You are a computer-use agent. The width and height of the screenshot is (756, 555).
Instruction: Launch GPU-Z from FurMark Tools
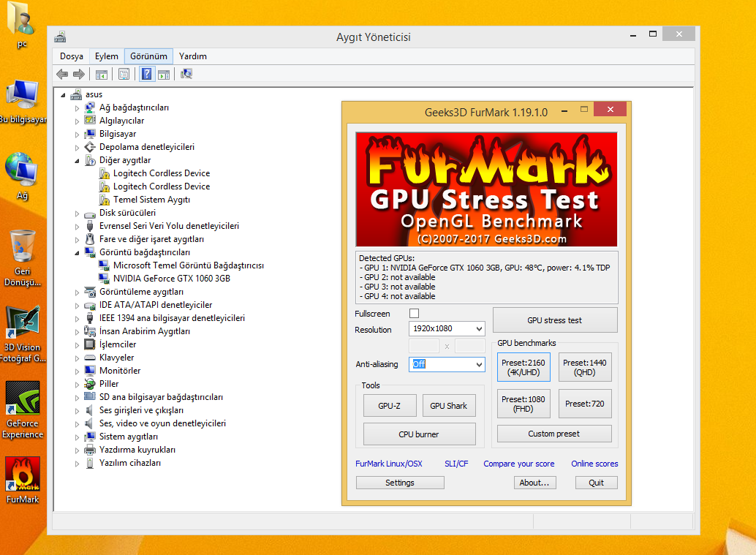pos(390,406)
